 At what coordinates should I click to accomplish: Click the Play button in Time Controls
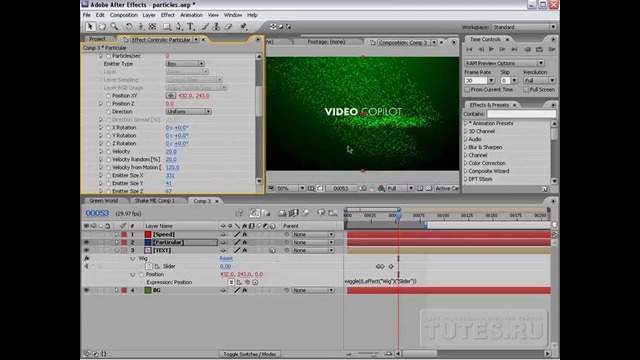pos(491,49)
